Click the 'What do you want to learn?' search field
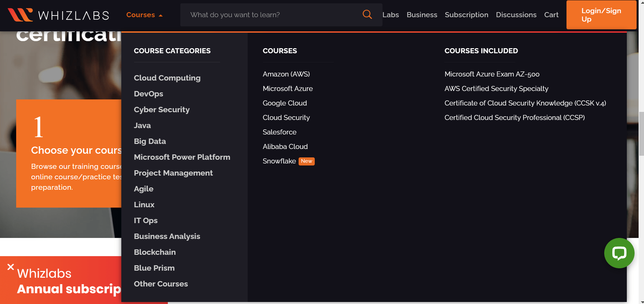 tap(270, 14)
